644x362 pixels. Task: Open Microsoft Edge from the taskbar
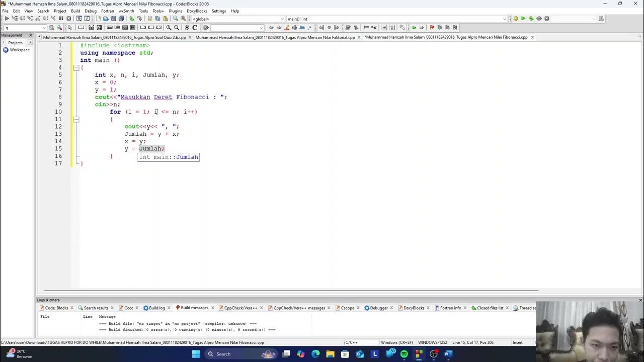click(315, 354)
